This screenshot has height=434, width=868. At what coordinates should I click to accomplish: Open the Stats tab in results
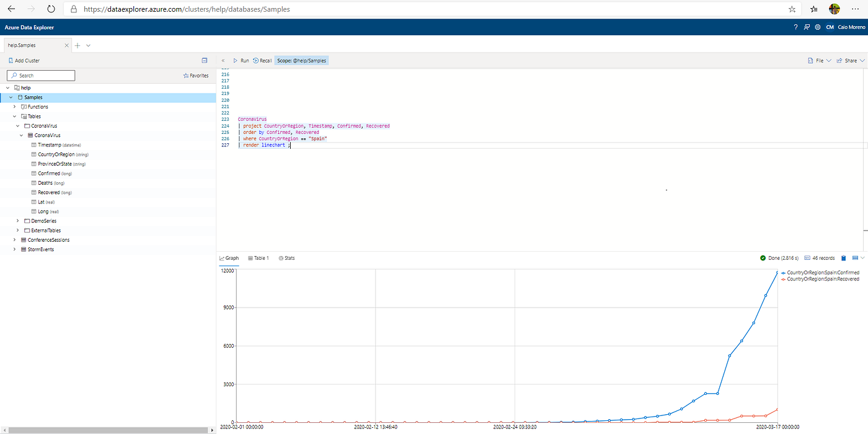coord(286,258)
